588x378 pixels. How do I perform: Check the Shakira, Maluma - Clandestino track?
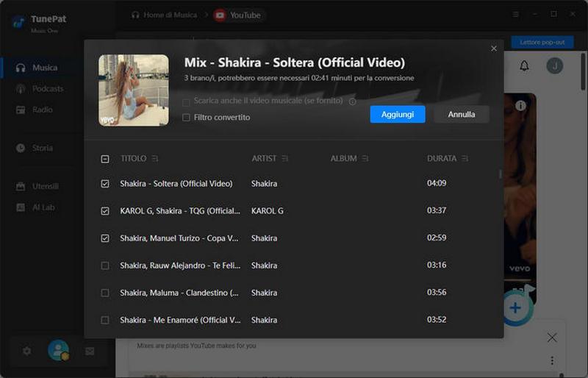[x=105, y=293]
